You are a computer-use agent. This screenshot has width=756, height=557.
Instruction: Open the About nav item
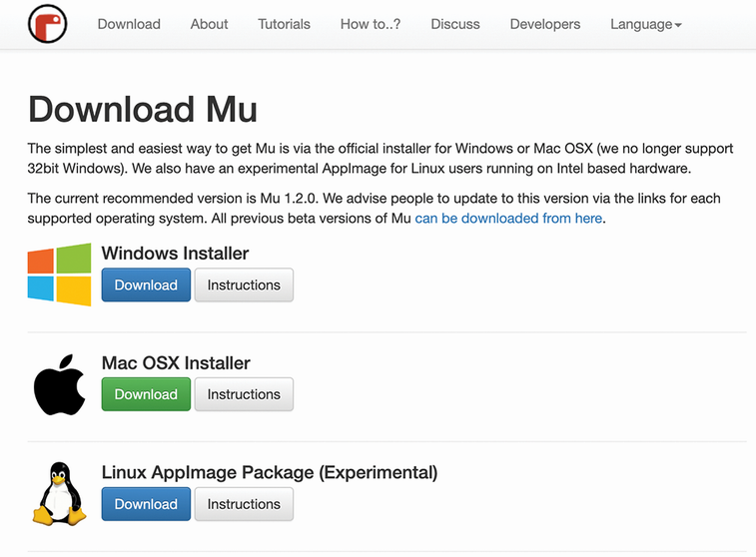[209, 24]
